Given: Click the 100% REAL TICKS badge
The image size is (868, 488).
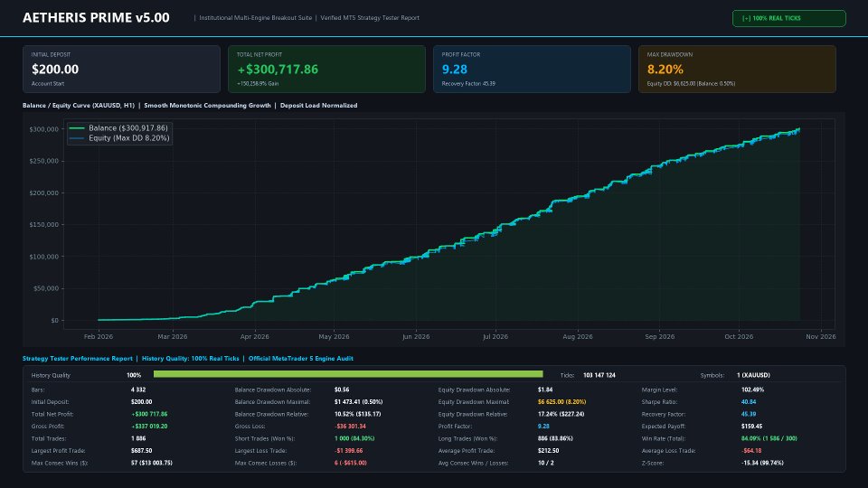Looking at the screenshot, I should [x=788, y=18].
